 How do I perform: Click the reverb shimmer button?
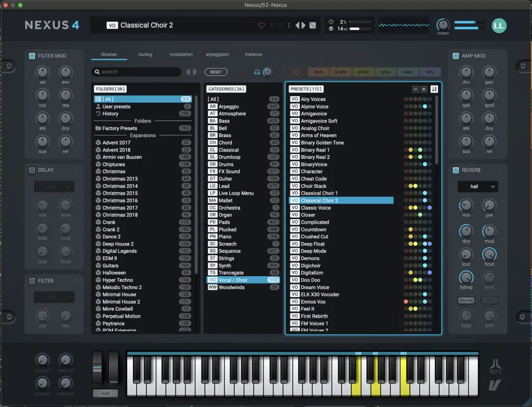point(466,301)
